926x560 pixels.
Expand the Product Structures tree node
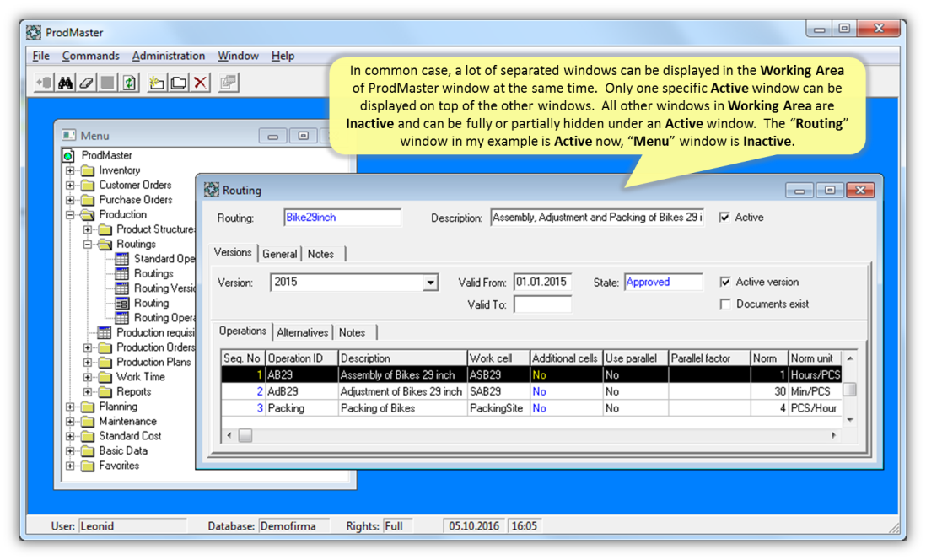(88, 229)
